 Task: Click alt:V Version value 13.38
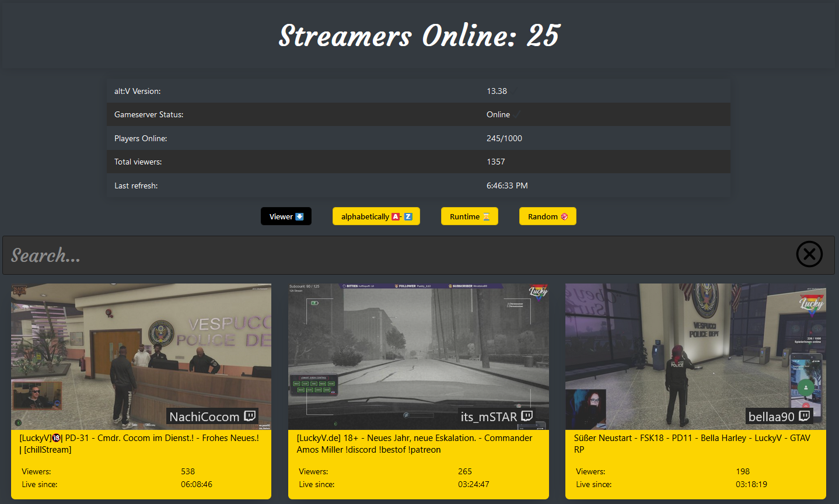(497, 91)
